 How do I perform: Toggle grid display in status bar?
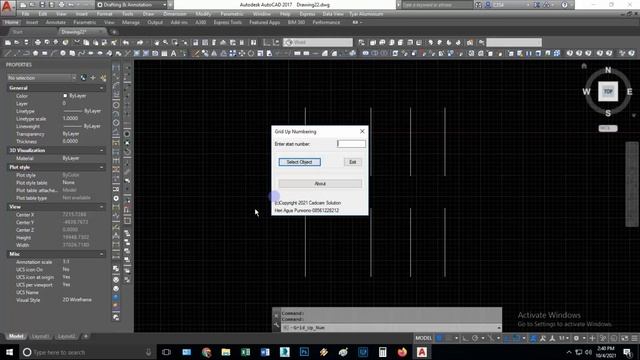coord(439,338)
